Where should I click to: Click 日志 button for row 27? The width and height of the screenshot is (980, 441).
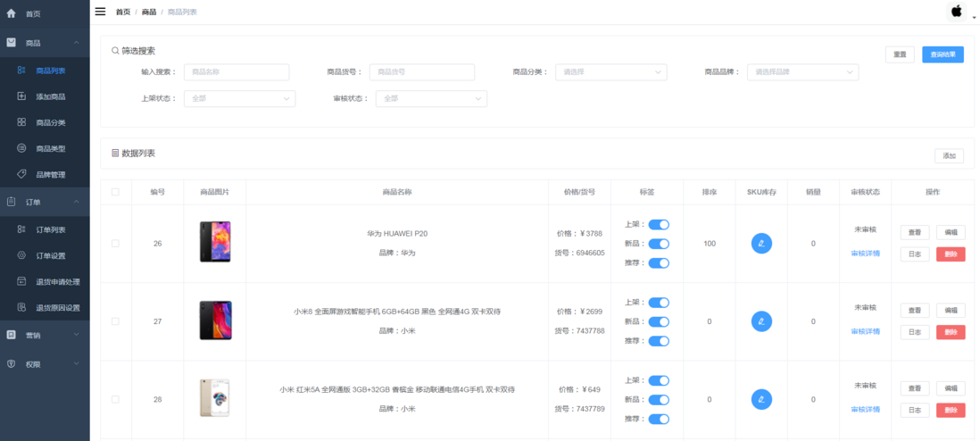pos(914,332)
